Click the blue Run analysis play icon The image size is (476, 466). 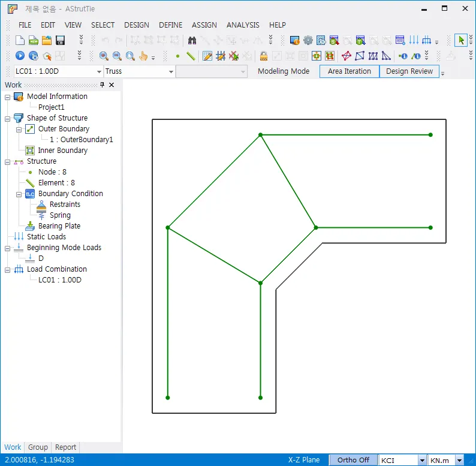pyautogui.click(x=20, y=56)
